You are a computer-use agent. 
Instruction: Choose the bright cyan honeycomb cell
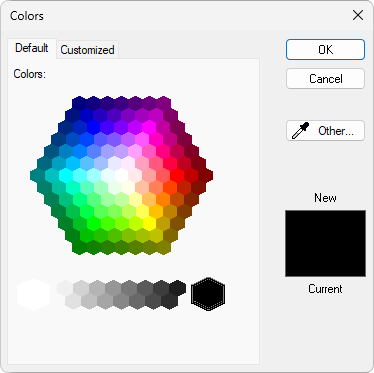65,175
